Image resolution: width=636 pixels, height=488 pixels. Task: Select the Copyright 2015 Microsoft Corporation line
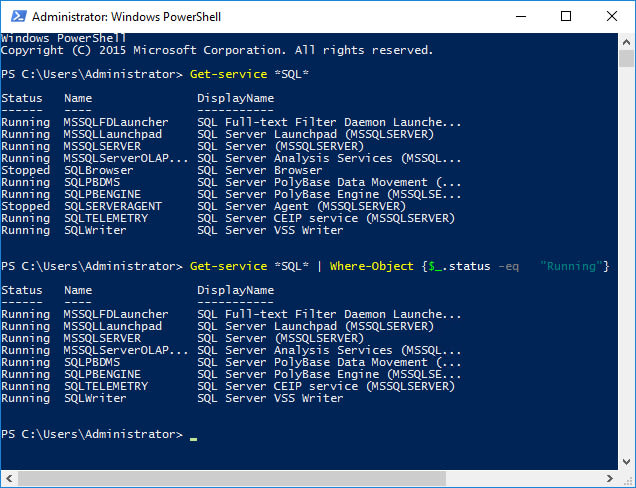217,50
